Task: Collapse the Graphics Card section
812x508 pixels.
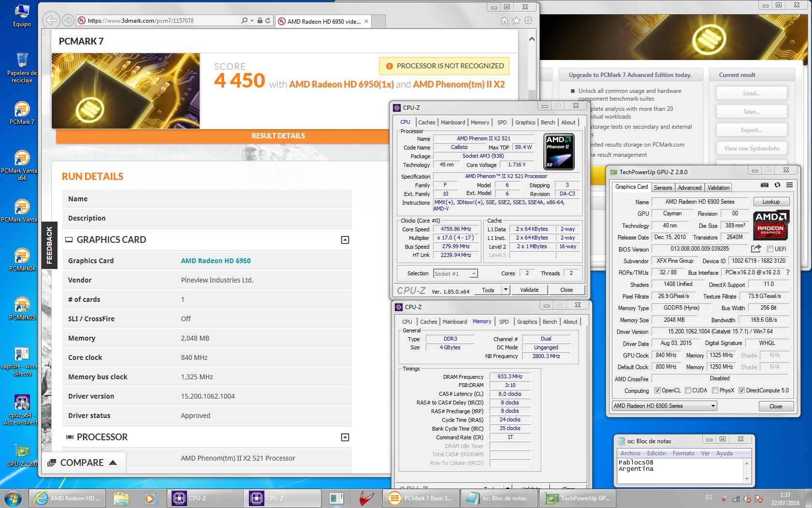Action: pyautogui.click(x=345, y=240)
